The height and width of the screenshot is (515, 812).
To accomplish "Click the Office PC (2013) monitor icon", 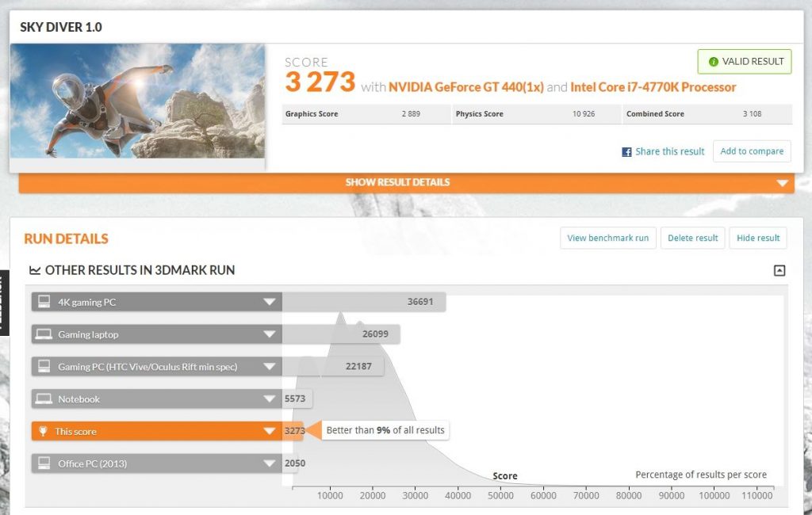I will point(44,463).
